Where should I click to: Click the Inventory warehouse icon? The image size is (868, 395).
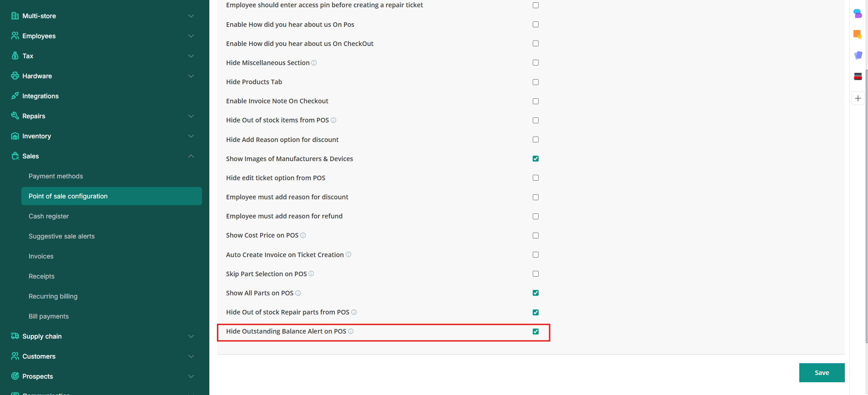[x=15, y=136]
